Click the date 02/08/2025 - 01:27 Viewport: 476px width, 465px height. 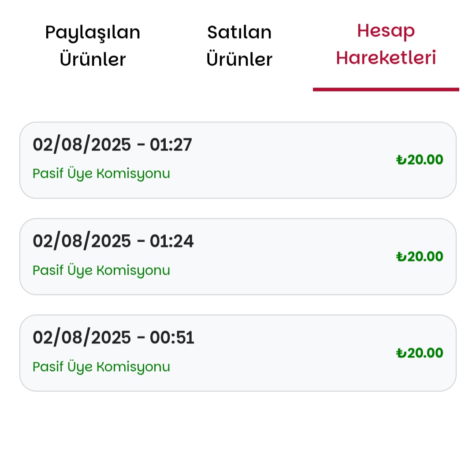pyautogui.click(x=112, y=145)
